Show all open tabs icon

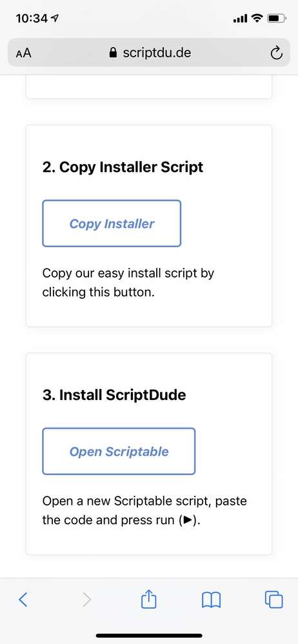click(273, 599)
